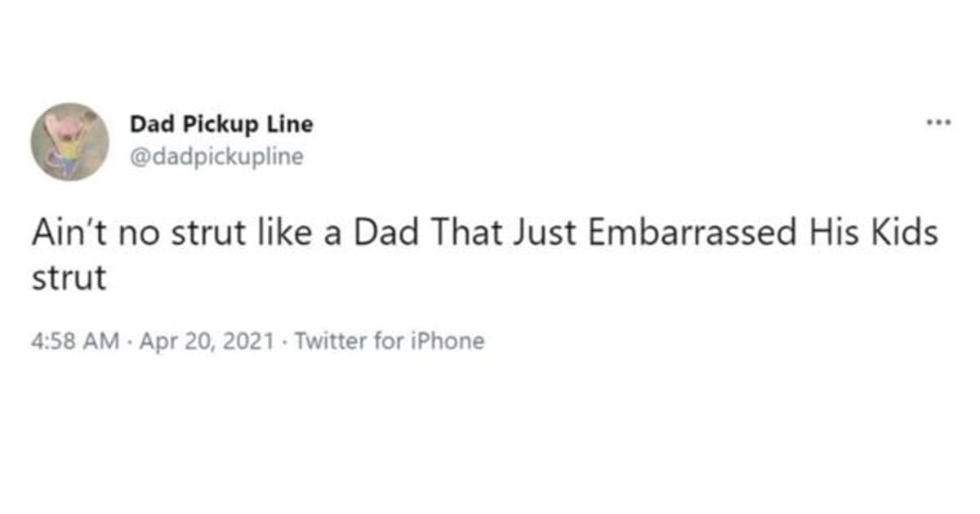The height and width of the screenshot is (514, 980).
Task: Click the lone strut on the second line
Action: pos(69,278)
